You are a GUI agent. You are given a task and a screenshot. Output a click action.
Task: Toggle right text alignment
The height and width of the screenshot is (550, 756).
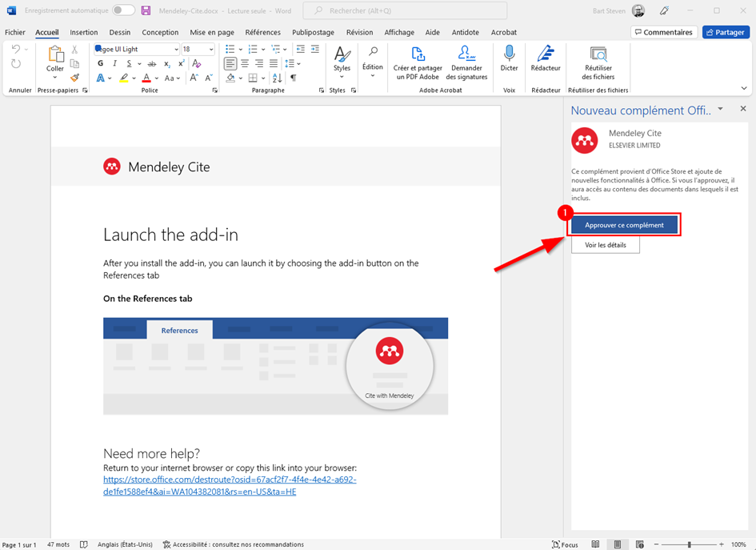(259, 64)
